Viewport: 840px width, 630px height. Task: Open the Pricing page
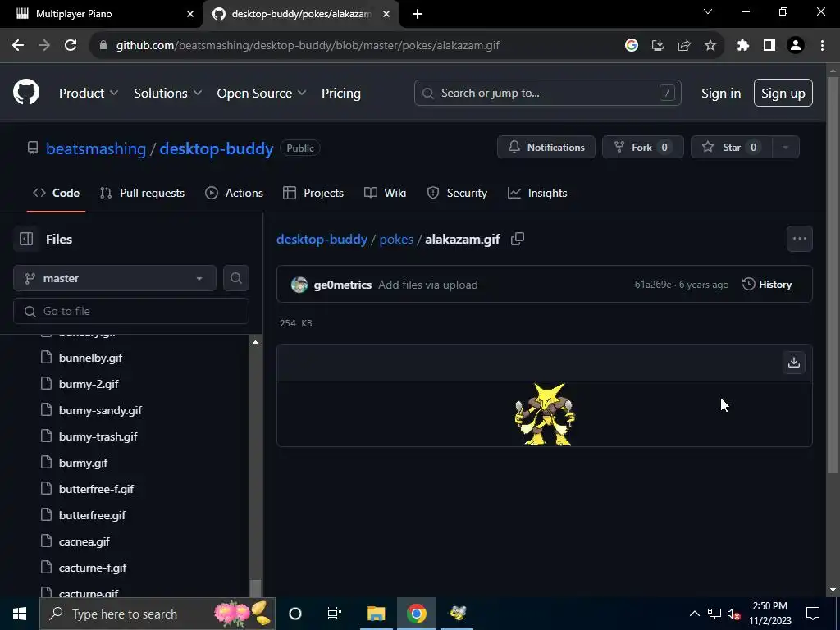click(340, 94)
